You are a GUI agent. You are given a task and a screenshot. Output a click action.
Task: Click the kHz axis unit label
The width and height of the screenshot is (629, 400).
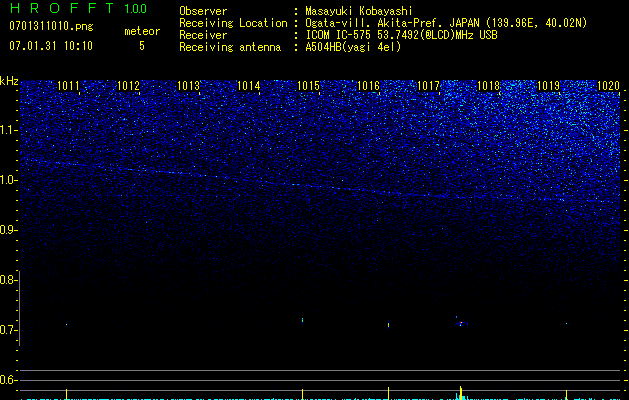10,80
